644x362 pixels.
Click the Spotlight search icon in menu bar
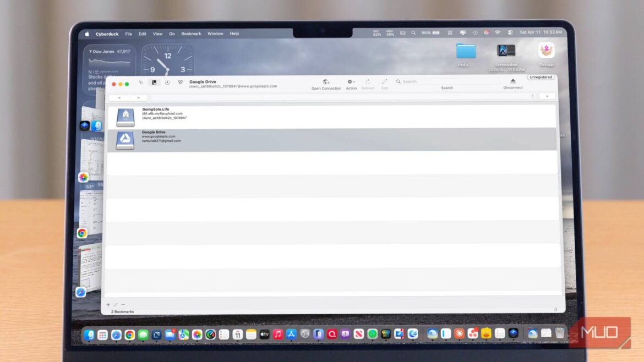tap(413, 32)
